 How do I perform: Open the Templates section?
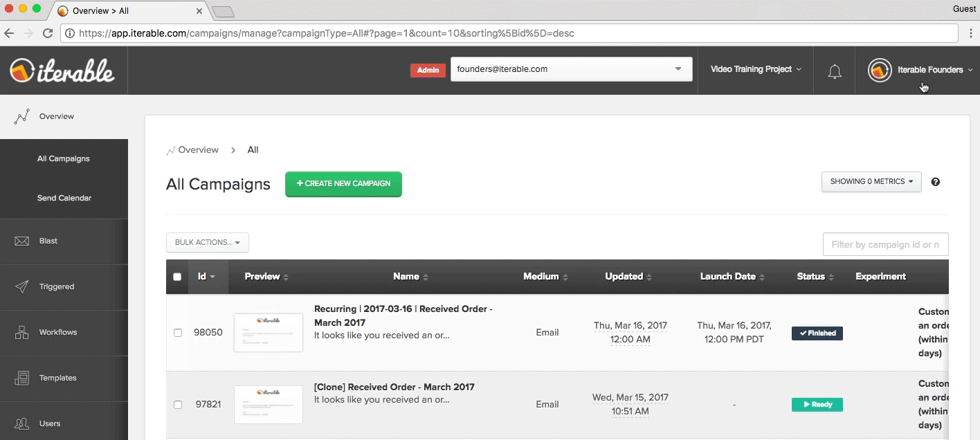64,378
